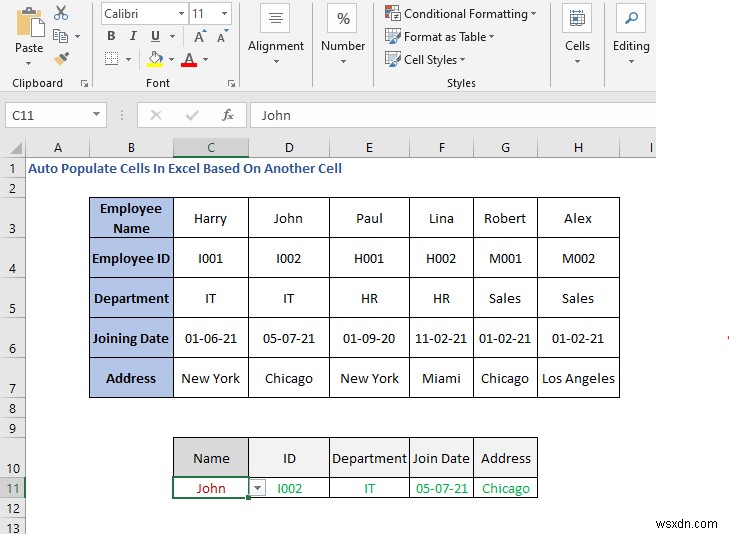Click the Paste clipboard icon
The height and width of the screenshot is (534, 729).
click(30, 22)
